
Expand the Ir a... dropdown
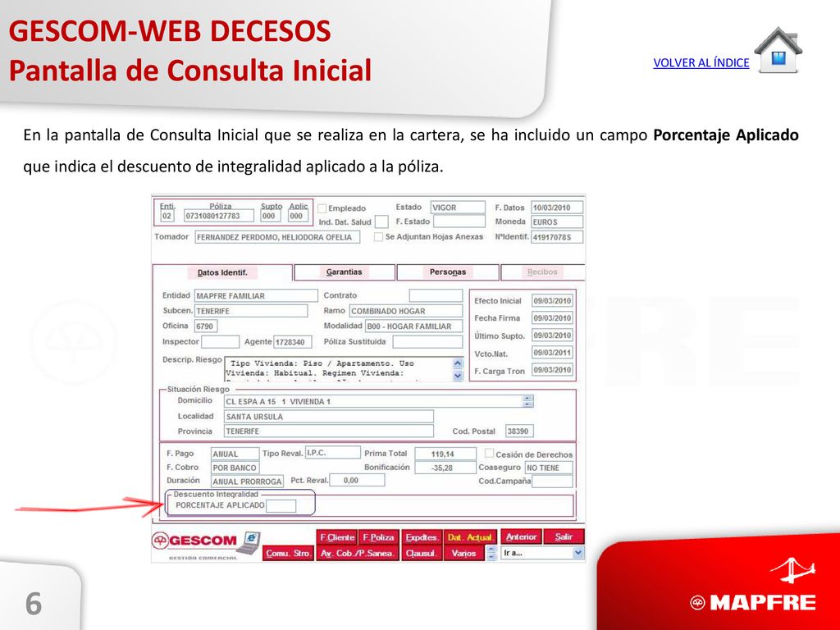tap(577, 553)
